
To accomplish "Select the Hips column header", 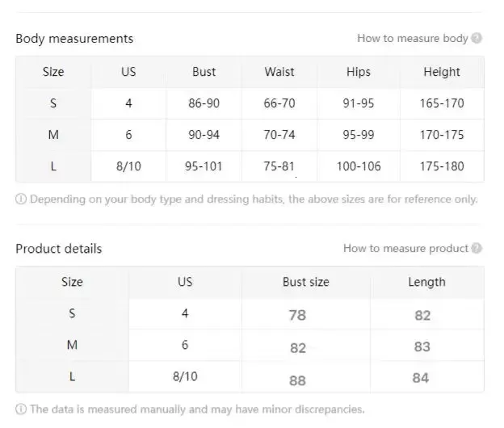I will 359,72.
